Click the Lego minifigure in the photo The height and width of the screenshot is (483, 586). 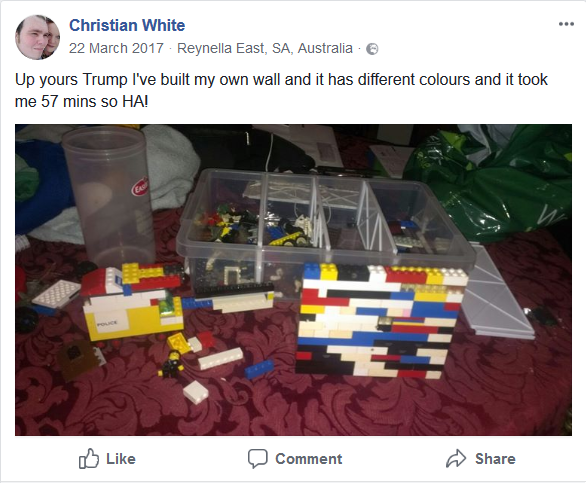(x=172, y=363)
